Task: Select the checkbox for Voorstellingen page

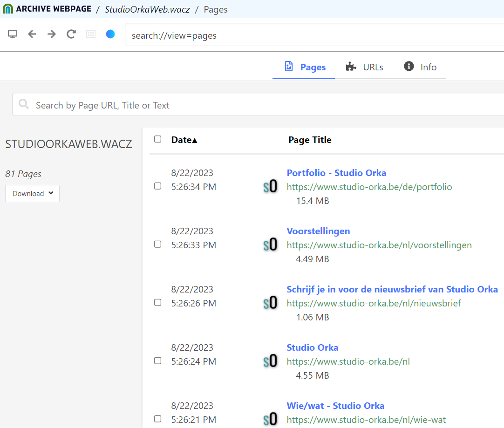Action: click(157, 244)
